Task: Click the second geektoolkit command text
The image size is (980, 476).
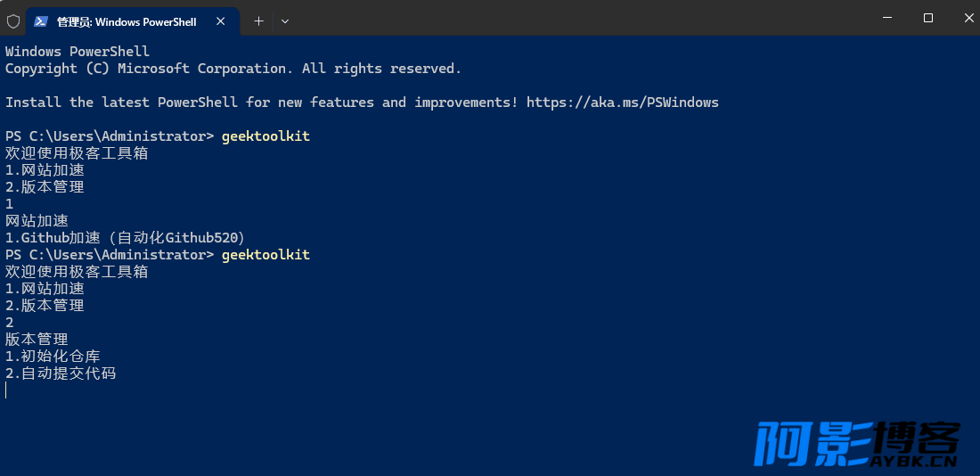Action: pyautogui.click(x=265, y=255)
